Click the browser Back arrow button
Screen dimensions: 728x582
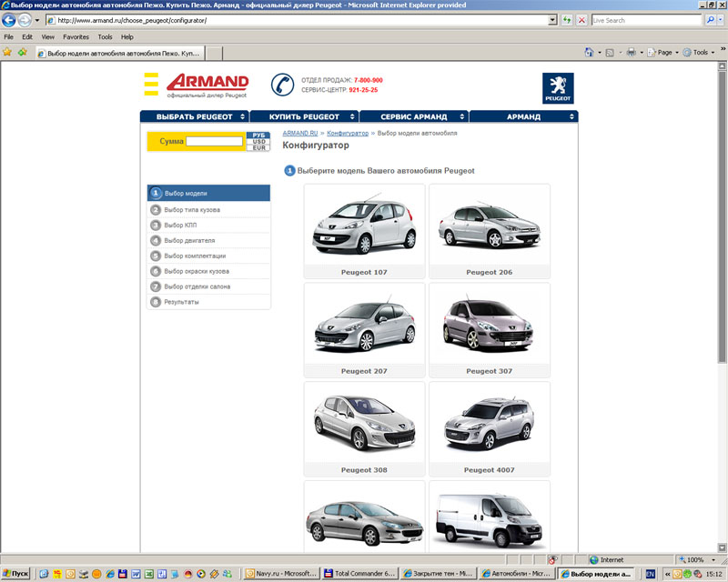pos(9,20)
